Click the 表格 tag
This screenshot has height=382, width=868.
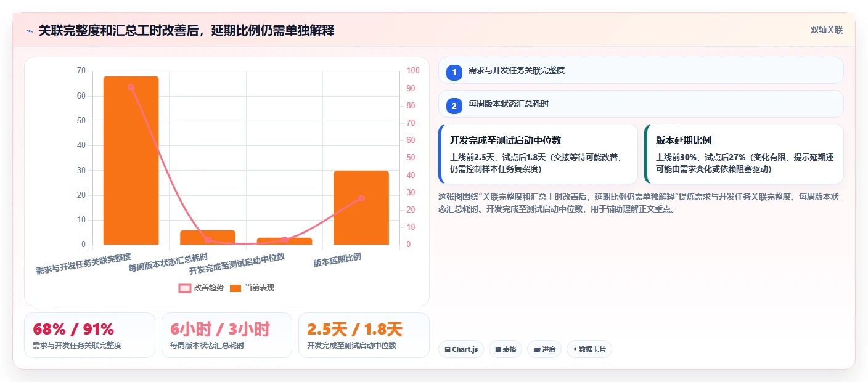pyautogui.click(x=506, y=349)
